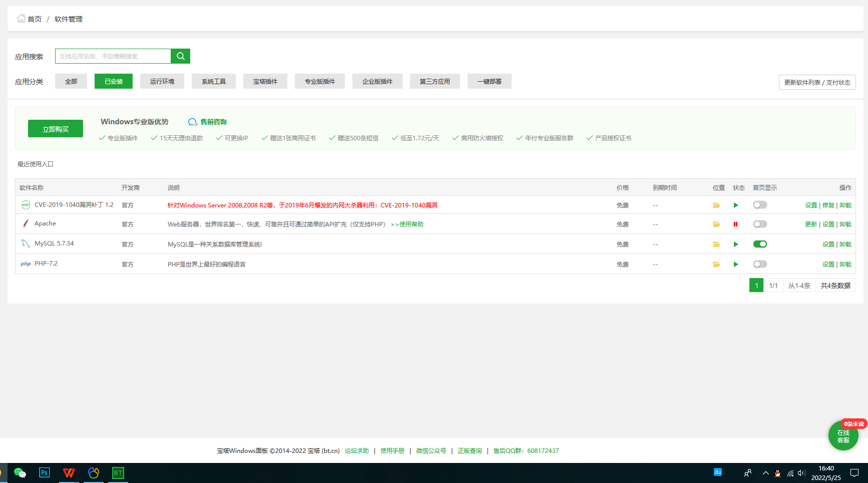868x483 pixels.
Task: Open 使用手册 footer link
Action: click(x=392, y=451)
